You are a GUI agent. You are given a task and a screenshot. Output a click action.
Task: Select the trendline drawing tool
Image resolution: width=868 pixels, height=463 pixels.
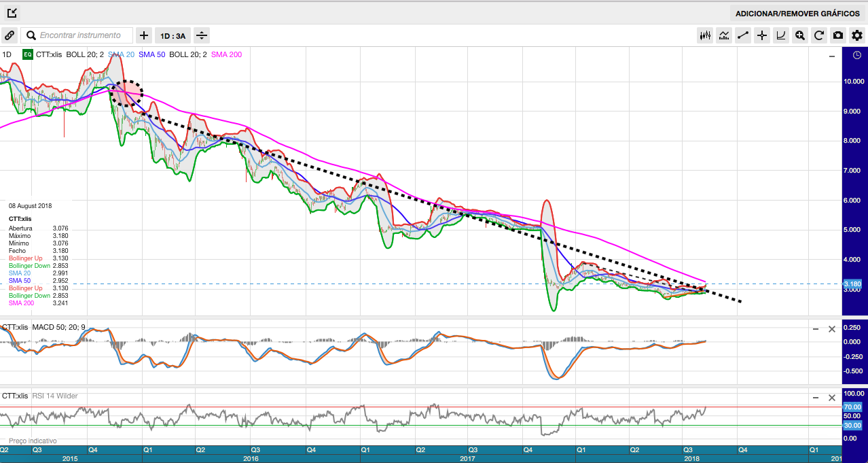click(x=743, y=35)
